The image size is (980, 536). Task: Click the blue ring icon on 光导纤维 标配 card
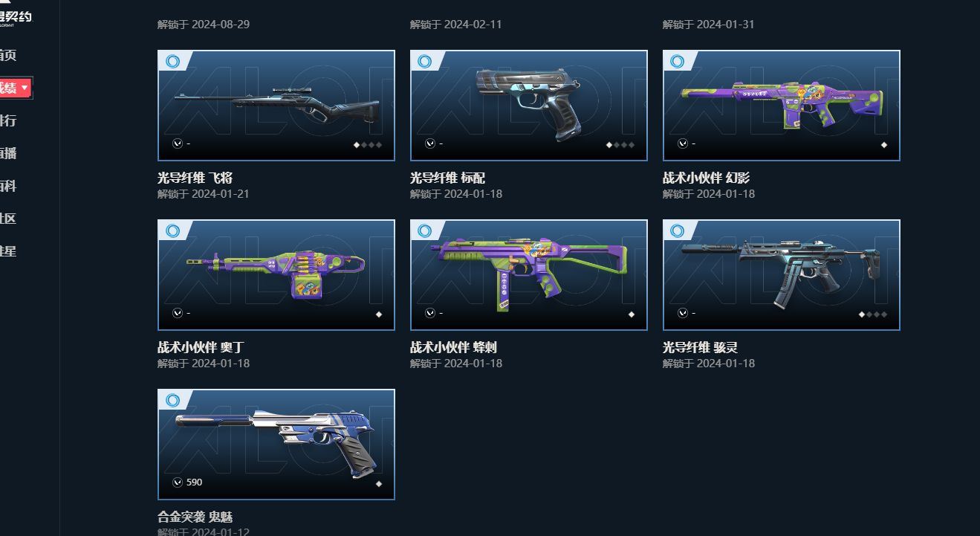coord(425,61)
